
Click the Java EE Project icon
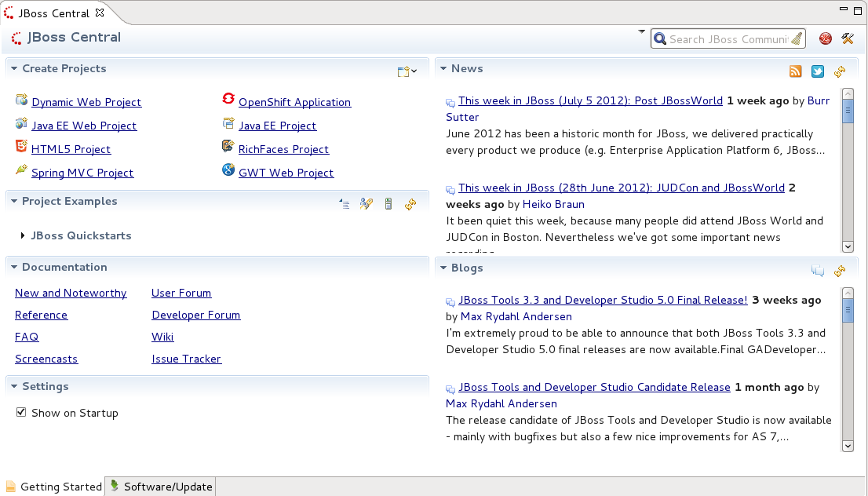[228, 123]
